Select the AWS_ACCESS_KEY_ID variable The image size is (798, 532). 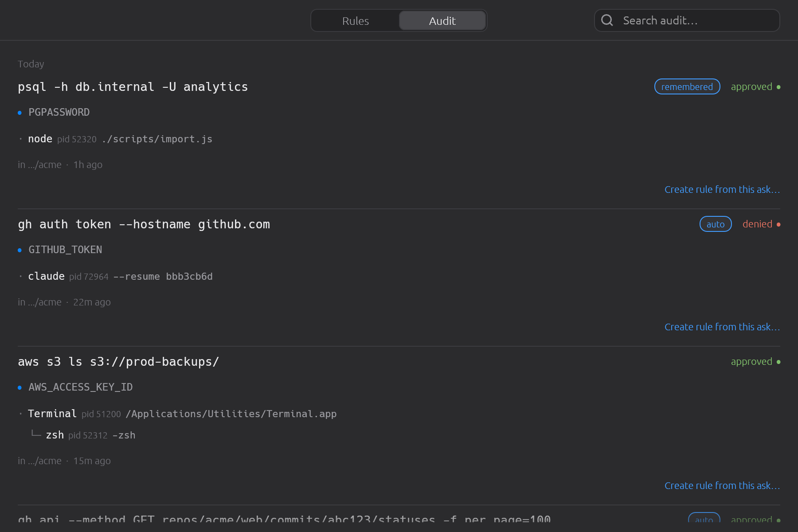(x=81, y=387)
